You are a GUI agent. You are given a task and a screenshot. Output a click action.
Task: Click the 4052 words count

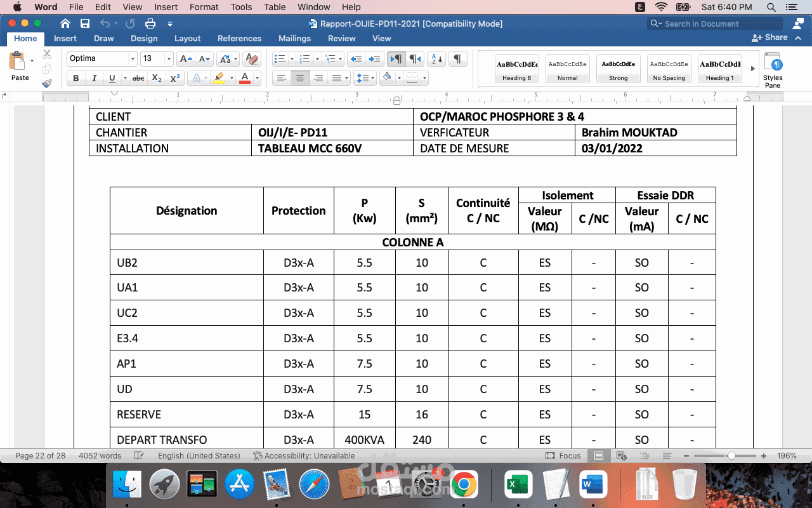click(x=100, y=456)
